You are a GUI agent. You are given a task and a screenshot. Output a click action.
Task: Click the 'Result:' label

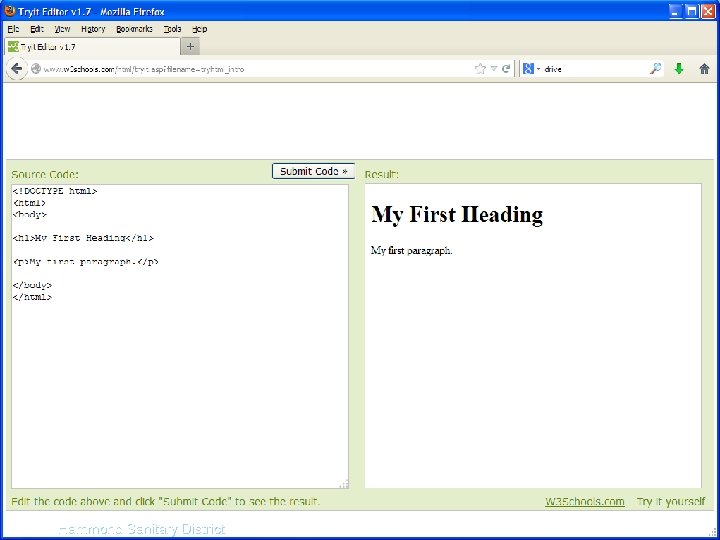(x=382, y=174)
